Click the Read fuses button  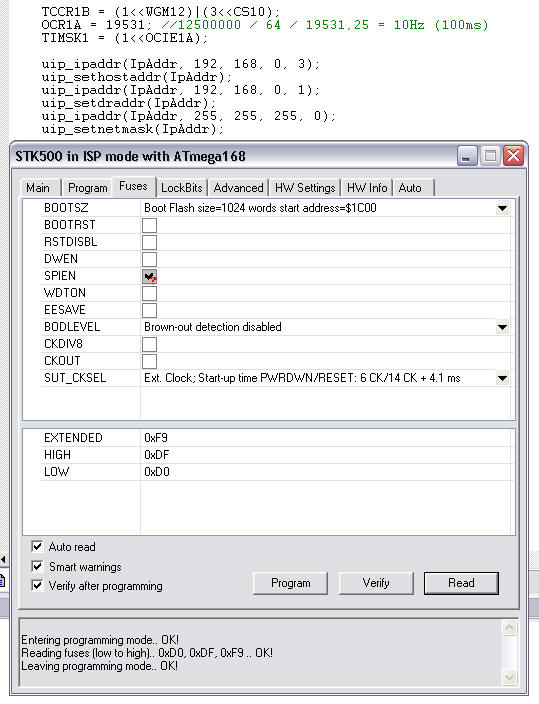coord(461,583)
